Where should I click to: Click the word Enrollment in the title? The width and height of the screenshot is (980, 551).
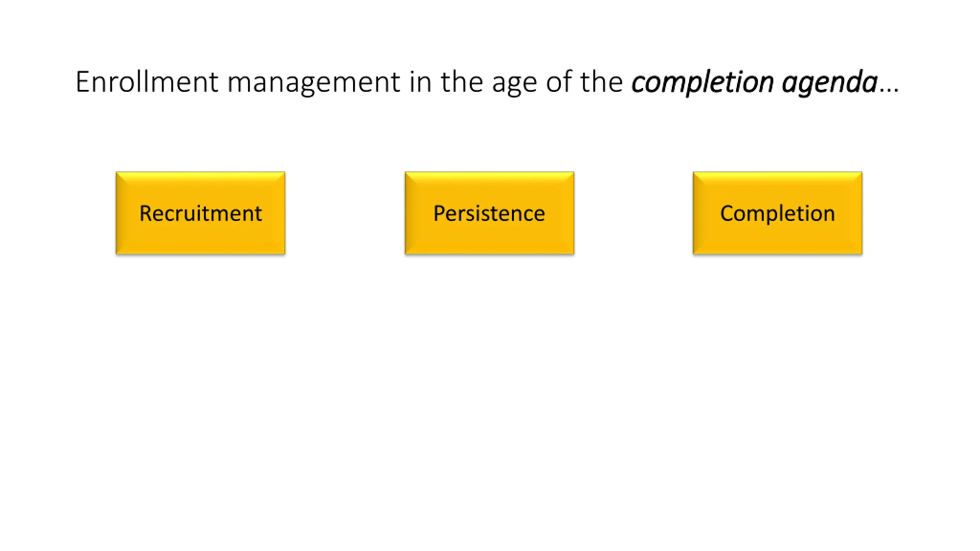click(x=147, y=82)
